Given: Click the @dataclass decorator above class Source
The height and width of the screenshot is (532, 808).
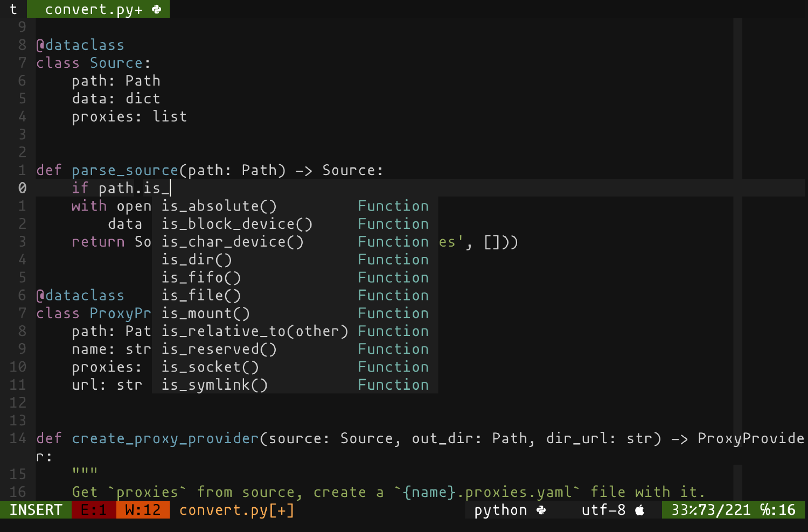Looking at the screenshot, I should tap(80, 45).
